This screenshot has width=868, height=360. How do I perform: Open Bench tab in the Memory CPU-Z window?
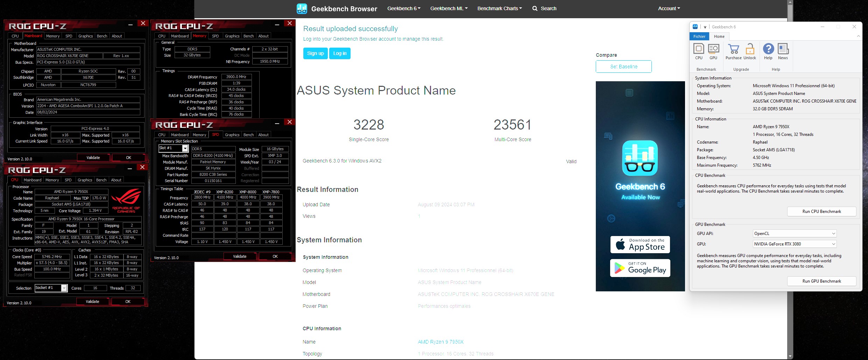(x=249, y=36)
